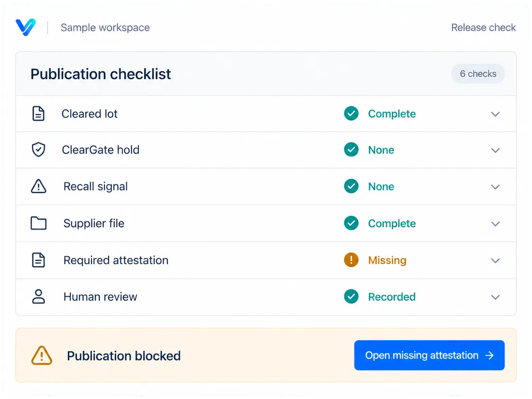Image resolution: width=532 pixels, height=399 pixels.
Task: Click the Supplier file folder icon
Action: [x=38, y=223]
